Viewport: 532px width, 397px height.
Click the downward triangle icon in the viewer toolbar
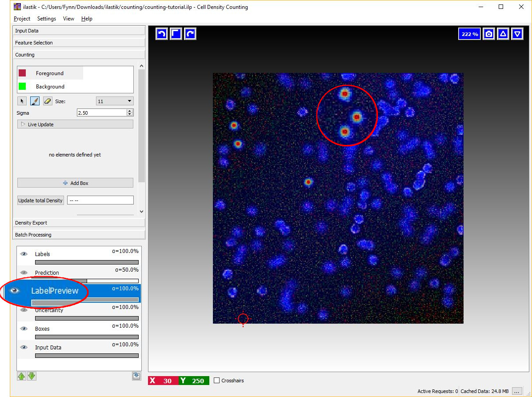click(517, 34)
